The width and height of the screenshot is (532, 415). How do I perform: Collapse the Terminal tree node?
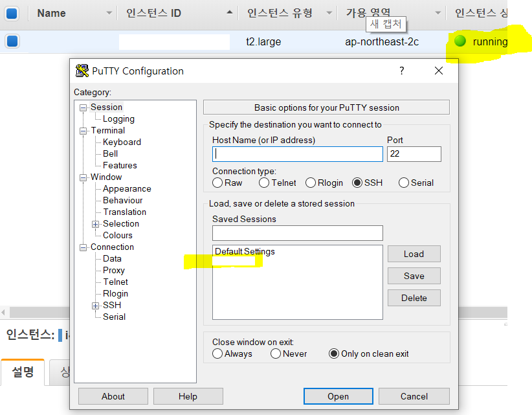(x=83, y=131)
